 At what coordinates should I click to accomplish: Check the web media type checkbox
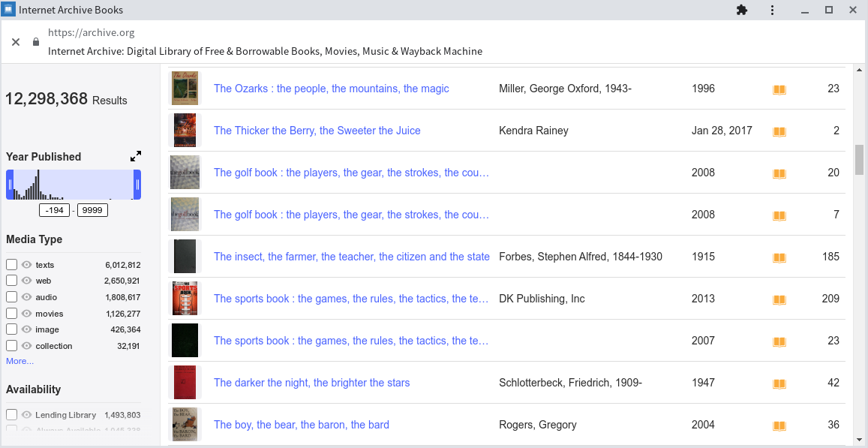click(11, 281)
